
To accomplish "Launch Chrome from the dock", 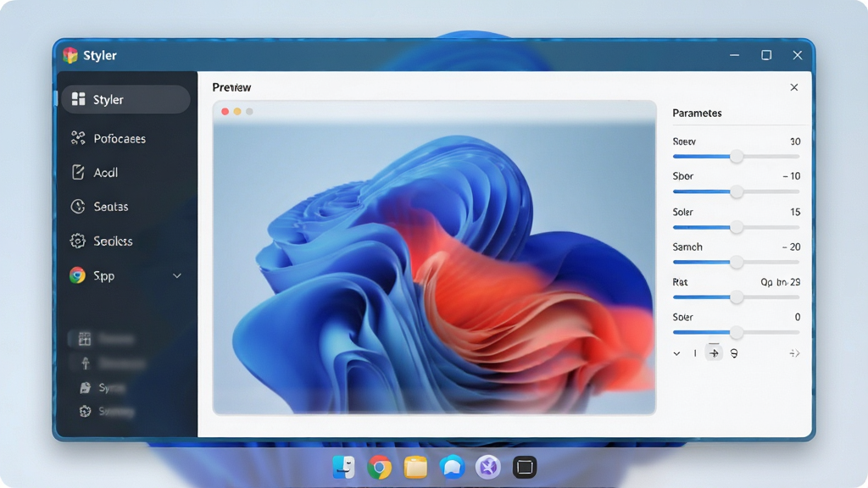I will [x=379, y=468].
